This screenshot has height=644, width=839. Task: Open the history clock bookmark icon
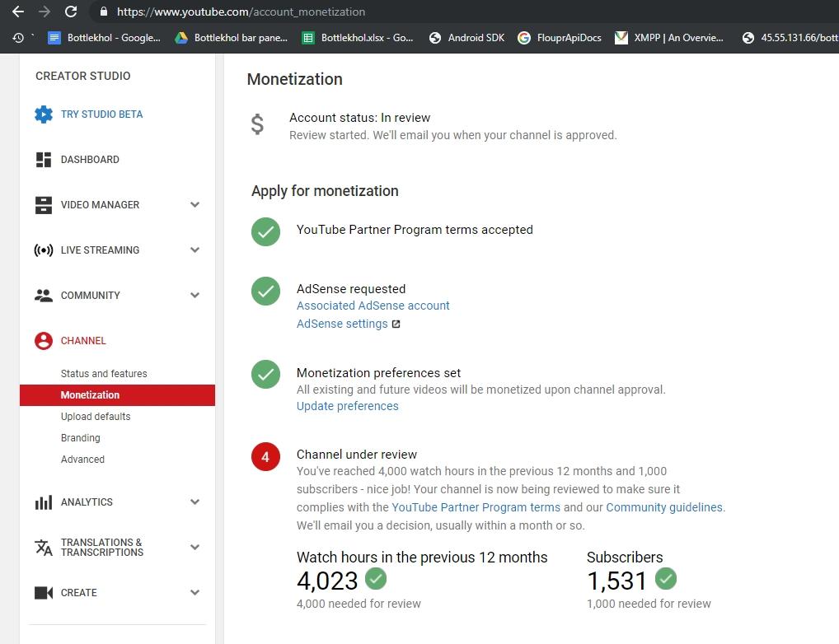[x=18, y=38]
